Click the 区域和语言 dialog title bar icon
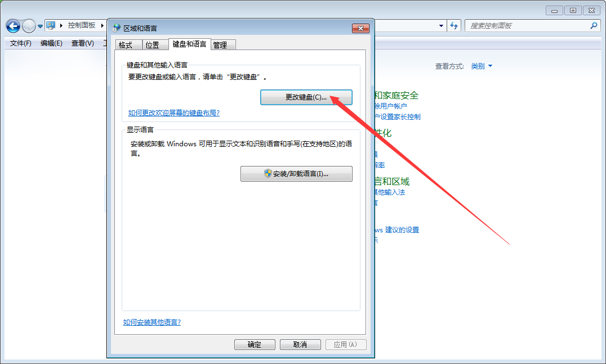606x364 pixels. click(x=117, y=27)
